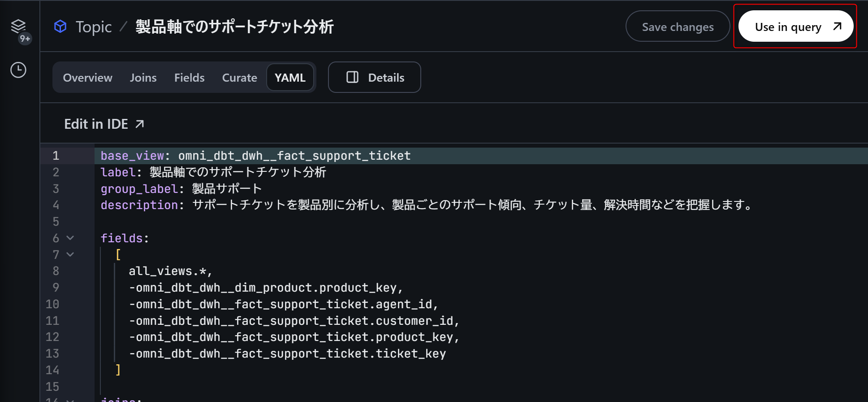Open the Joins tab
The width and height of the screenshot is (868, 402).
[x=143, y=78]
